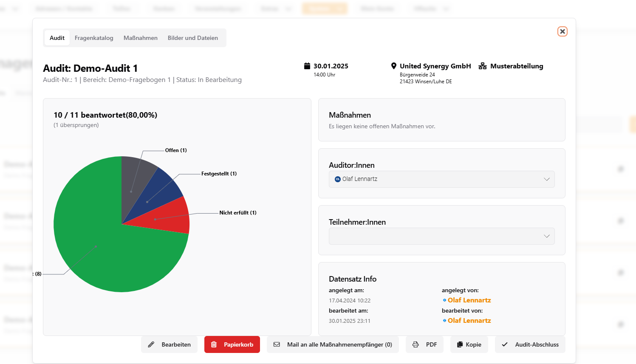Image resolution: width=636 pixels, height=364 pixels.
Task: Open Olaf Lennartz link under bearbeitet von
Action: 469,321
